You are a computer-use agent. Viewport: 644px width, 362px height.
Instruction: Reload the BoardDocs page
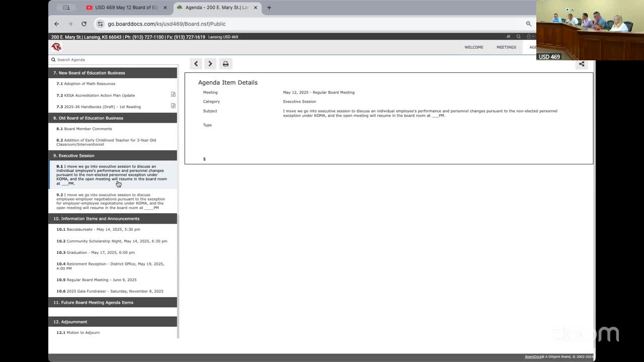(84, 24)
